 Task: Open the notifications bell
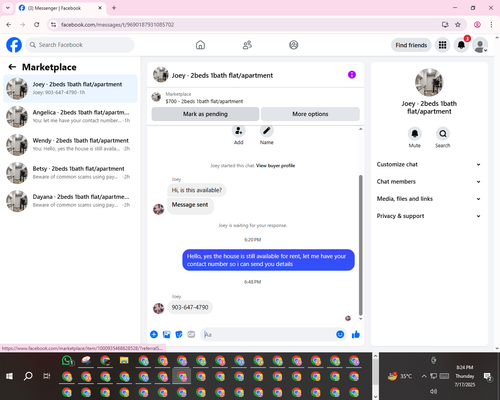click(461, 45)
